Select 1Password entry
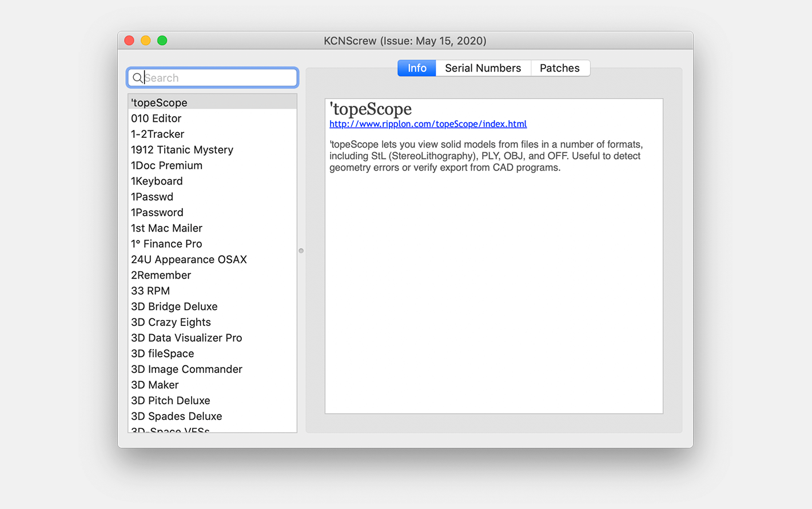 point(212,212)
